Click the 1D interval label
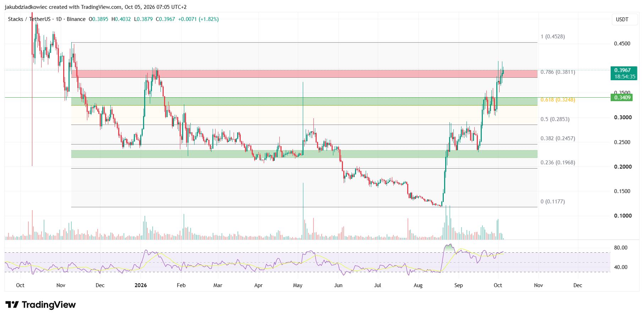644x318 pixels. click(x=59, y=19)
